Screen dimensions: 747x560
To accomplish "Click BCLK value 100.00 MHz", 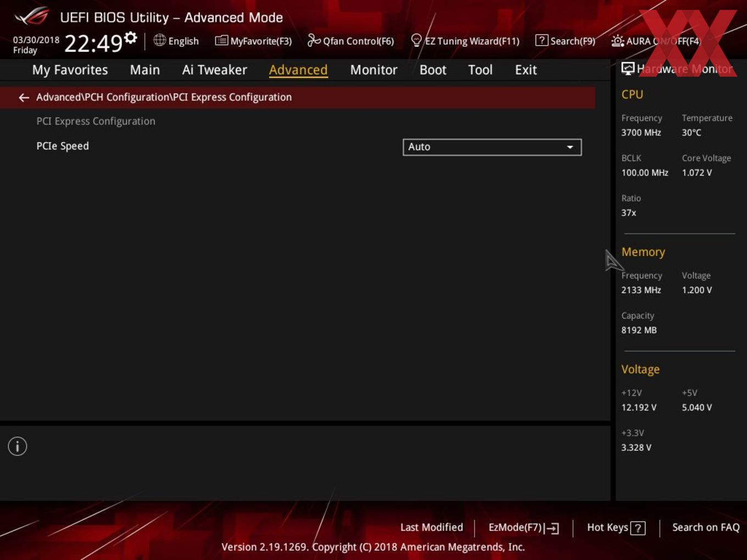I will pyautogui.click(x=645, y=172).
